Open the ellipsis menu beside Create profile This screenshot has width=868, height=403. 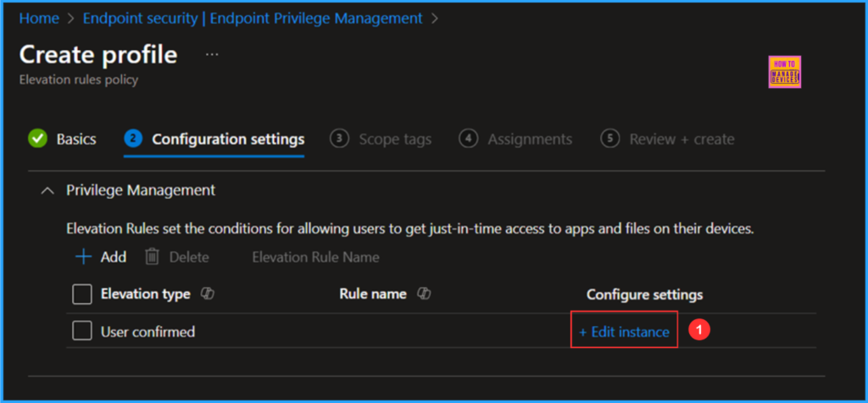coord(213,55)
